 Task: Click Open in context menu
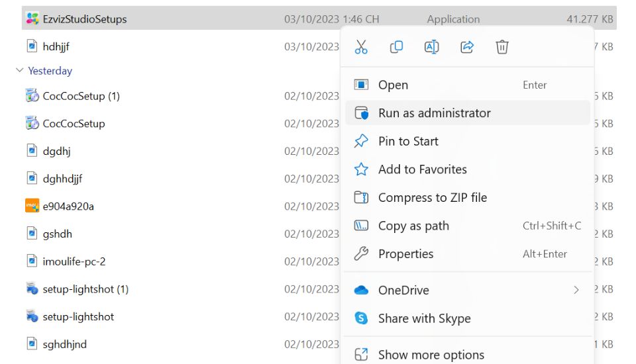393,85
